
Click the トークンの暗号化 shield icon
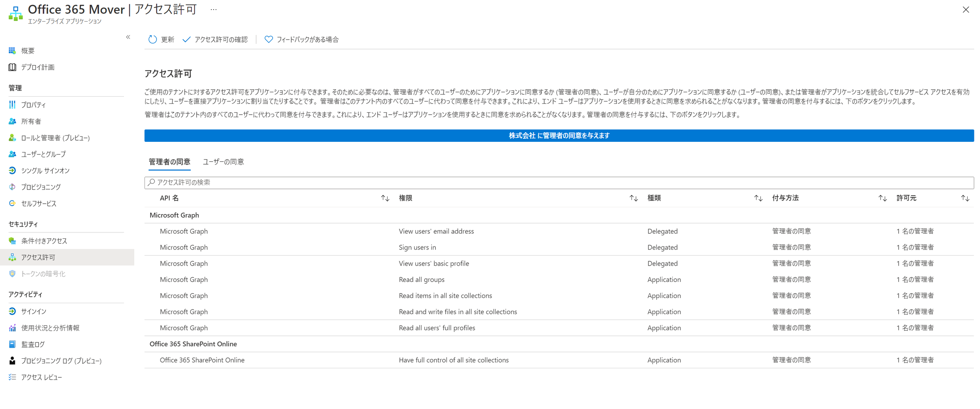(12, 274)
